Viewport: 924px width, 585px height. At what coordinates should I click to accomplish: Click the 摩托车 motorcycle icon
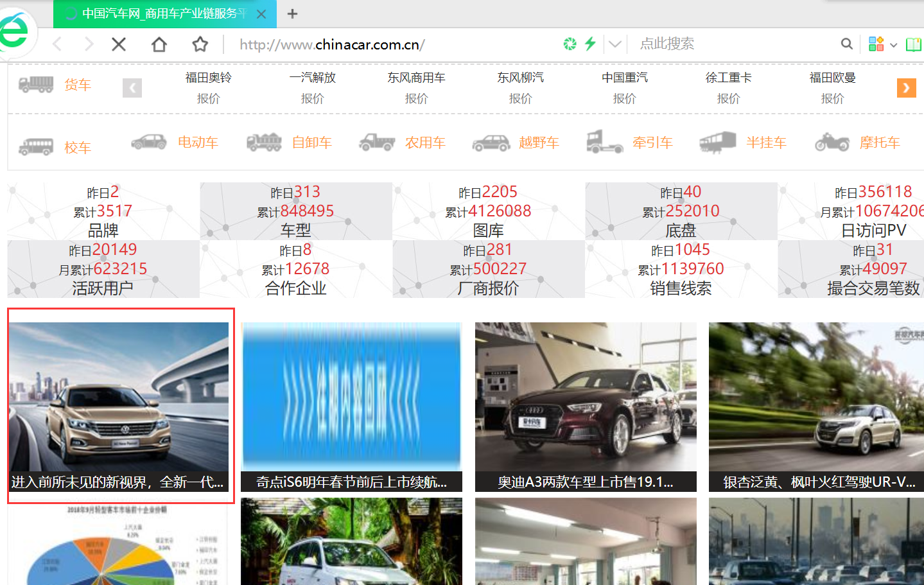point(832,142)
